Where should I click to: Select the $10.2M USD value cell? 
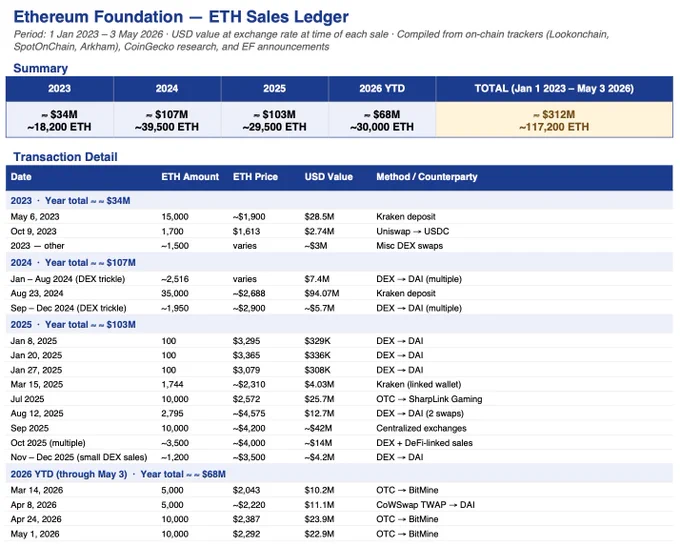click(319, 490)
